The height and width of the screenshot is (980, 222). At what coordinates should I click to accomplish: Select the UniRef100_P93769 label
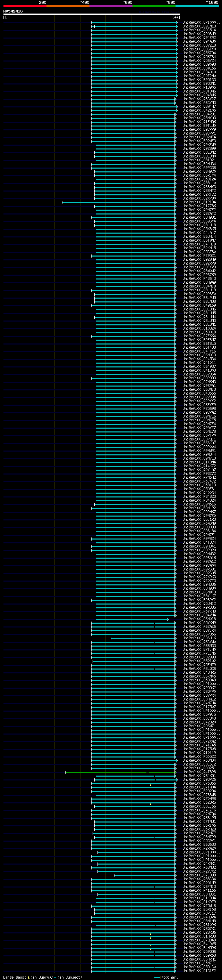point(199,275)
